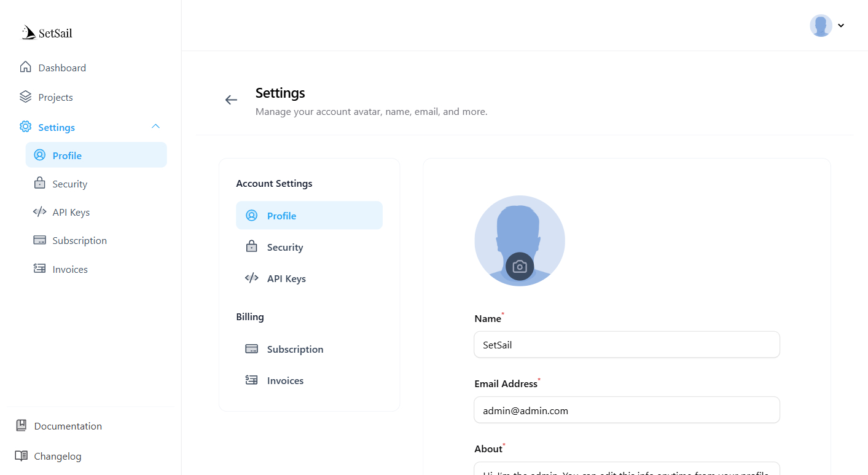Click the Billing section heading
This screenshot has height=475, width=868.
(250, 316)
